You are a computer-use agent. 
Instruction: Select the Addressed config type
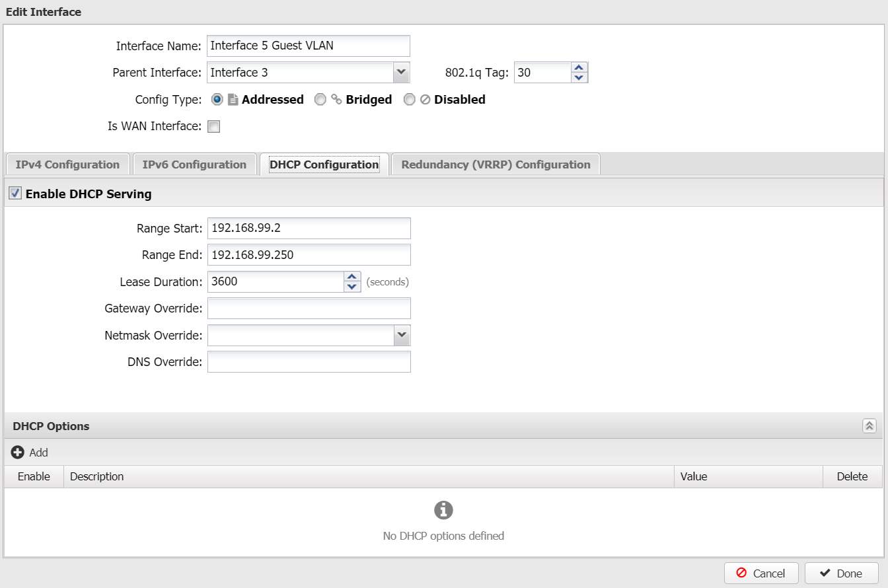[217, 100]
